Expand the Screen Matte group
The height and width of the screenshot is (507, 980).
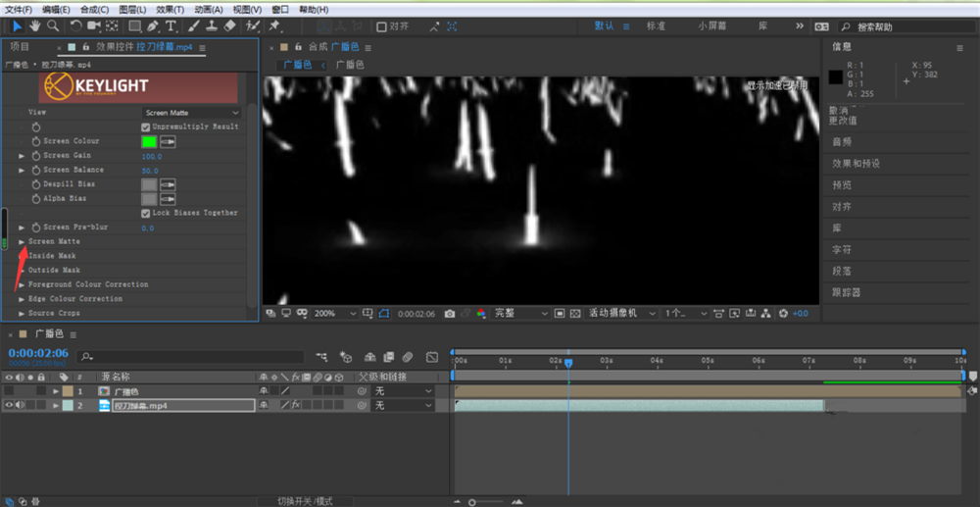coord(22,241)
